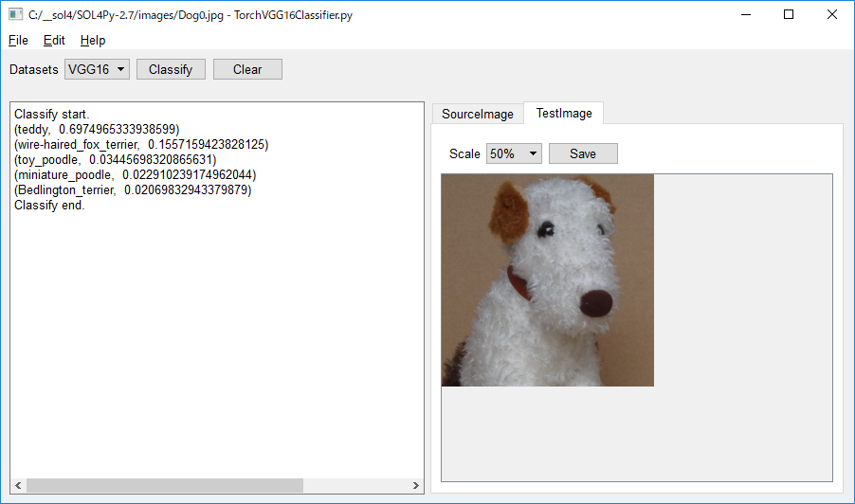Click the horizontal scrollbar thumb

[165, 485]
